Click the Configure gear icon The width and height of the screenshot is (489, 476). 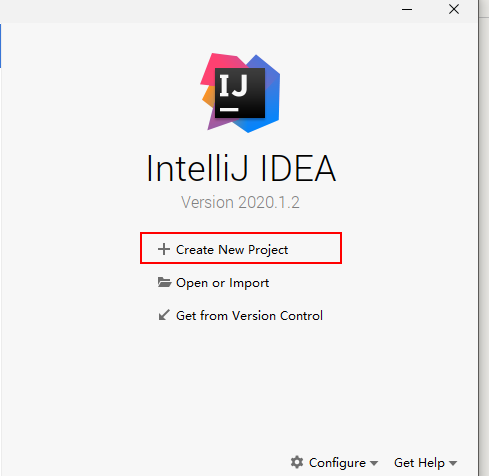(x=297, y=462)
